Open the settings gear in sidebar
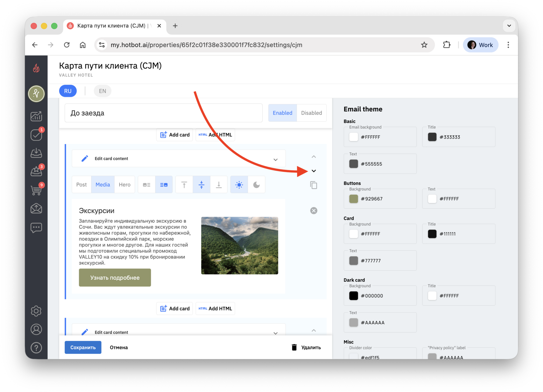This screenshot has height=392, width=543. pyautogui.click(x=36, y=311)
